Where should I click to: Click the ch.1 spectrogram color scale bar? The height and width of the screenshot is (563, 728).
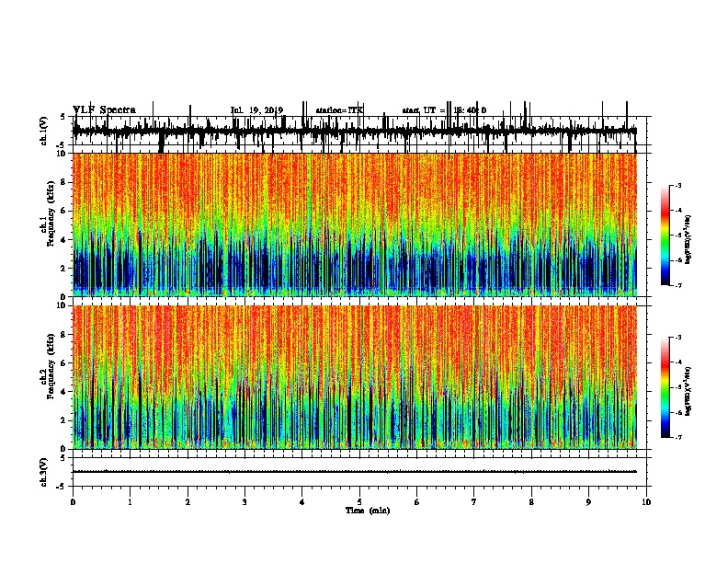[x=665, y=236]
